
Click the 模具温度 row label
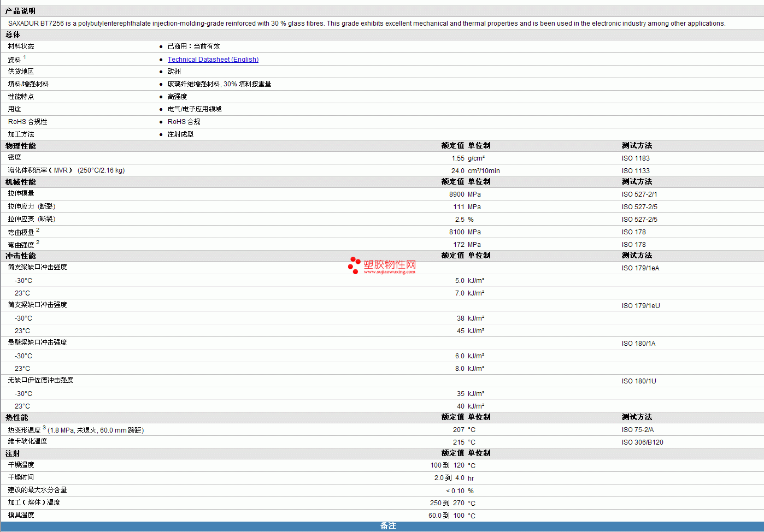coord(21,515)
